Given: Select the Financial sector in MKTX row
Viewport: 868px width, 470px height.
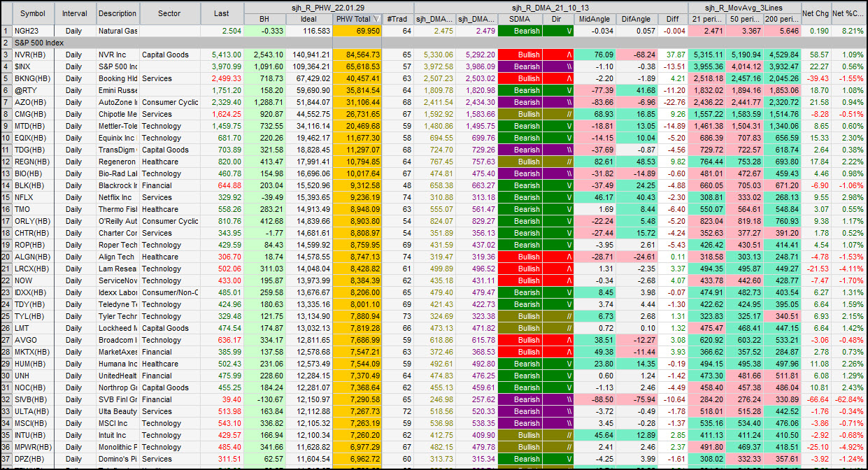Looking at the screenshot, I should pyautogui.click(x=169, y=352).
